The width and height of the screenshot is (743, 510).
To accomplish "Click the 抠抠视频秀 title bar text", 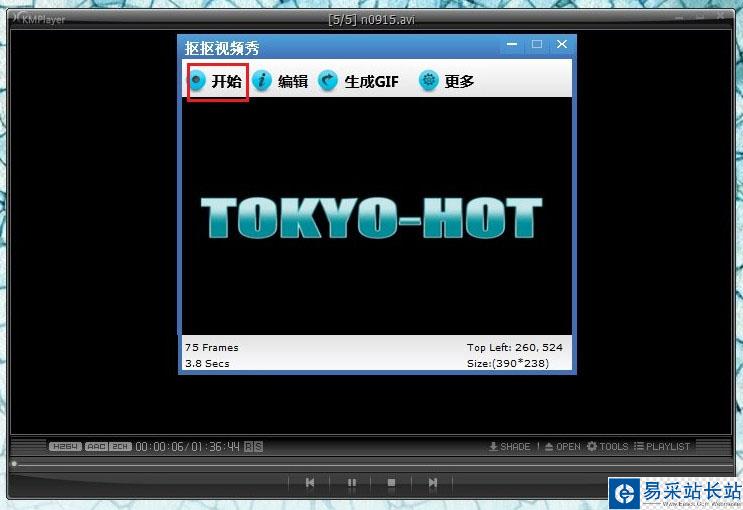I will coord(222,48).
